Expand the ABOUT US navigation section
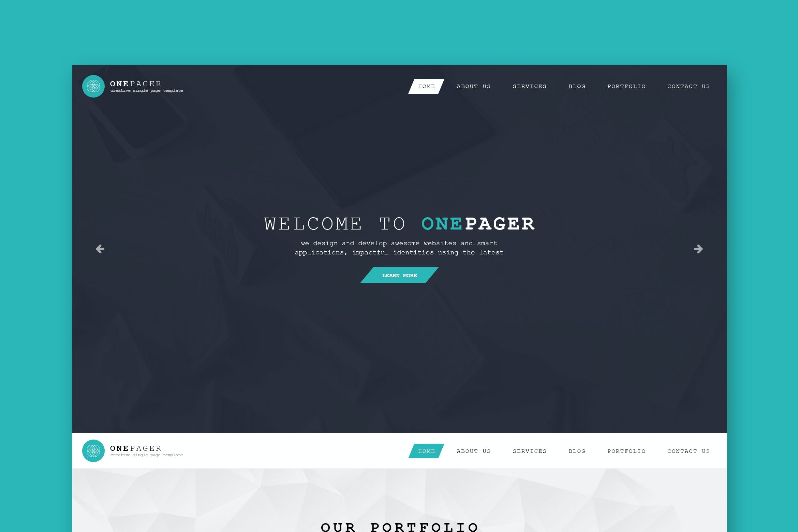This screenshot has width=798, height=532. tap(473, 86)
